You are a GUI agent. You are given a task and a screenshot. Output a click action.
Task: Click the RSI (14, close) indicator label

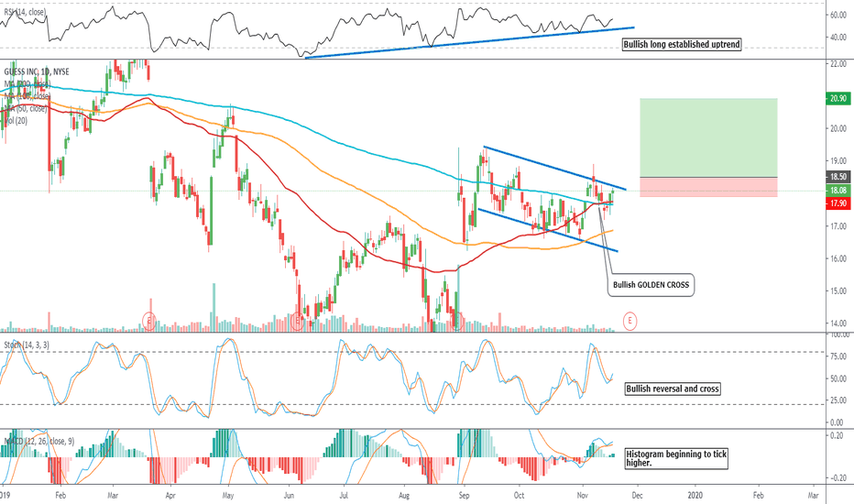coord(25,11)
